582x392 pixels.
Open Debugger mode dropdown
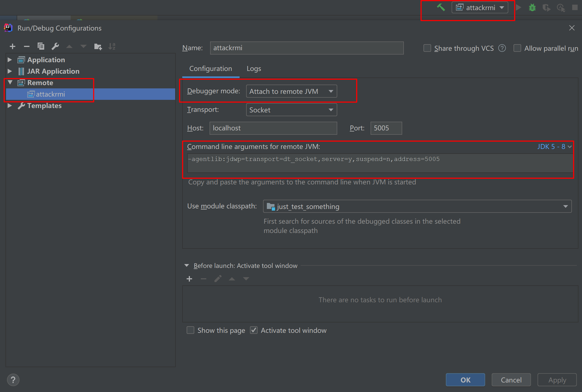tap(291, 91)
